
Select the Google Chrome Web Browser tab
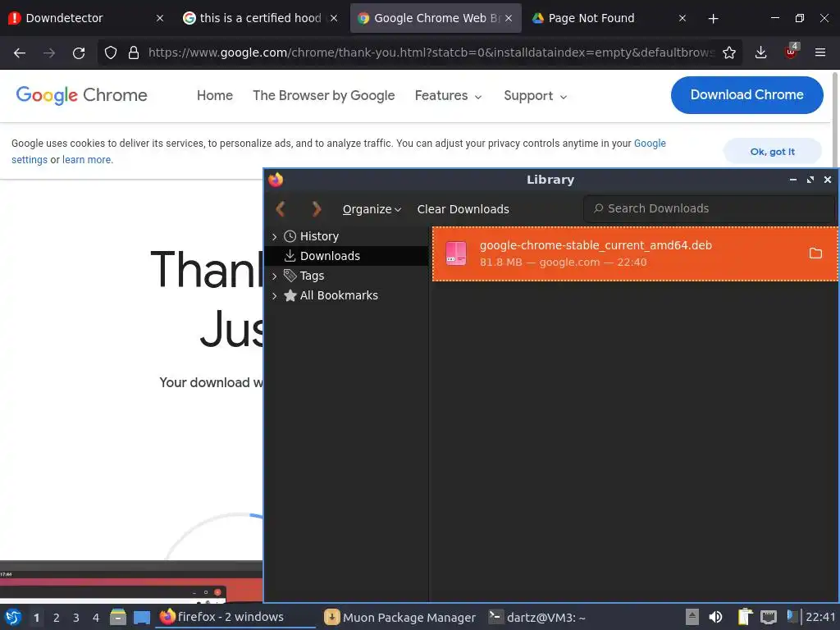pos(435,18)
